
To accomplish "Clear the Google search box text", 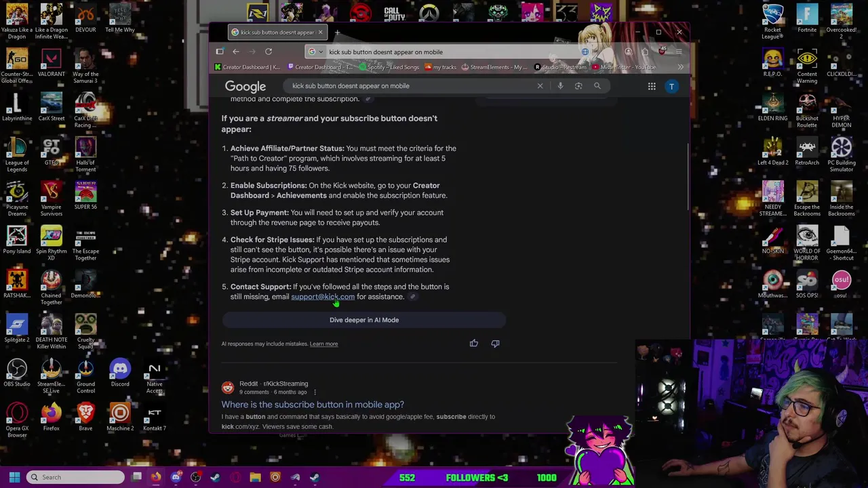I will tap(540, 86).
